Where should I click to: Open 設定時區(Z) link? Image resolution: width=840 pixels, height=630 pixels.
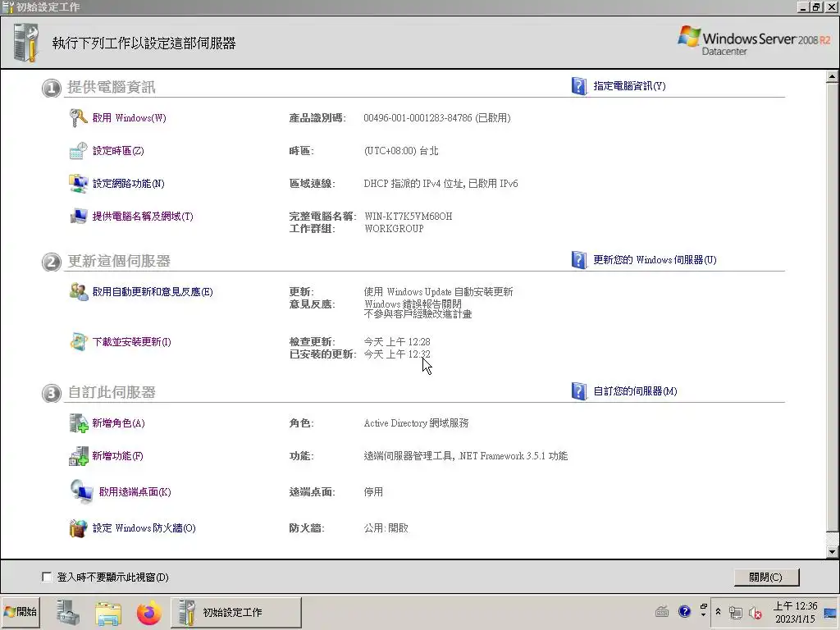[118, 151]
